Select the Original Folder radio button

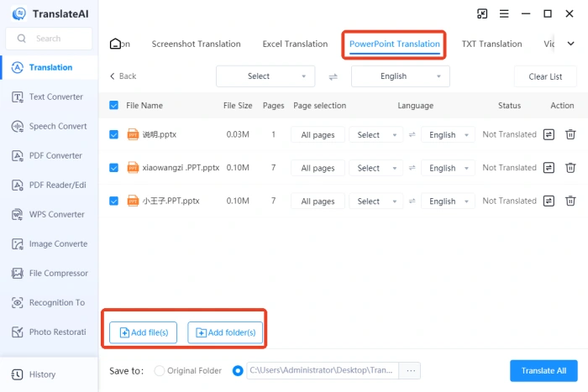(x=160, y=371)
